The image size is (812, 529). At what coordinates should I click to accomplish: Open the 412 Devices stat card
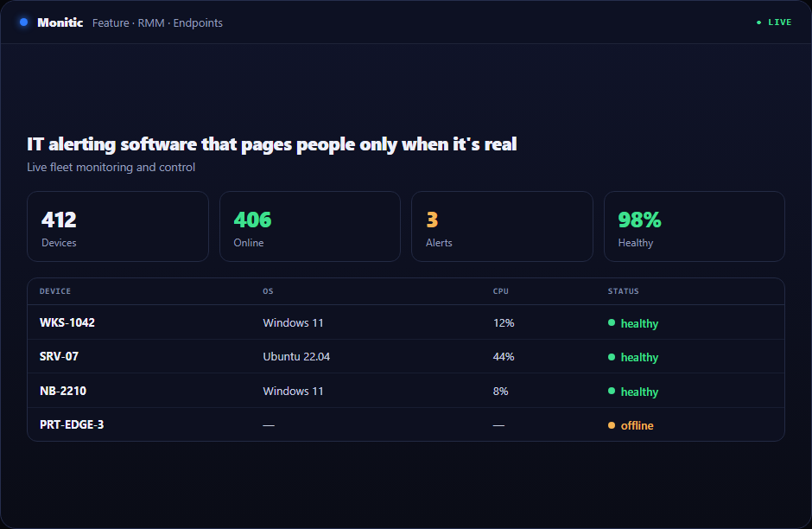(117, 226)
